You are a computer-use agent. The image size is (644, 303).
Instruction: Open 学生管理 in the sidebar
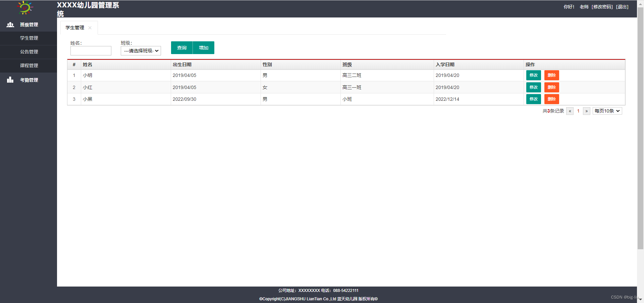coord(29,38)
